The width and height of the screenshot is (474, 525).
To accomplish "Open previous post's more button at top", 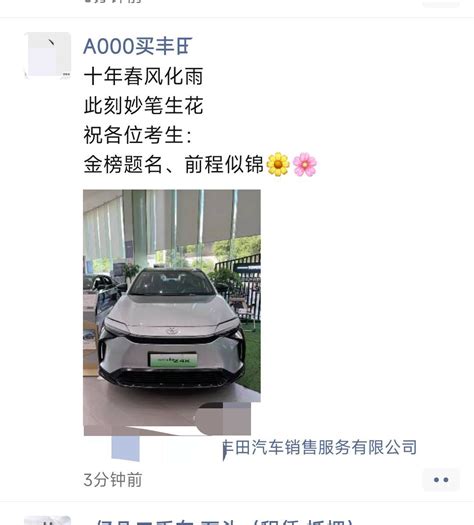I will coord(441,3).
